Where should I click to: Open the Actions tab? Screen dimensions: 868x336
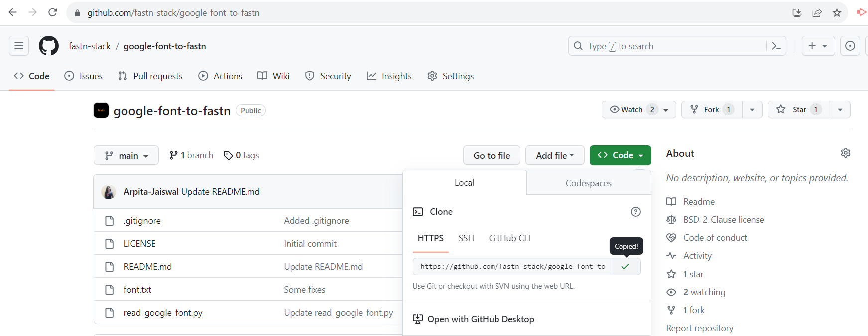click(220, 76)
